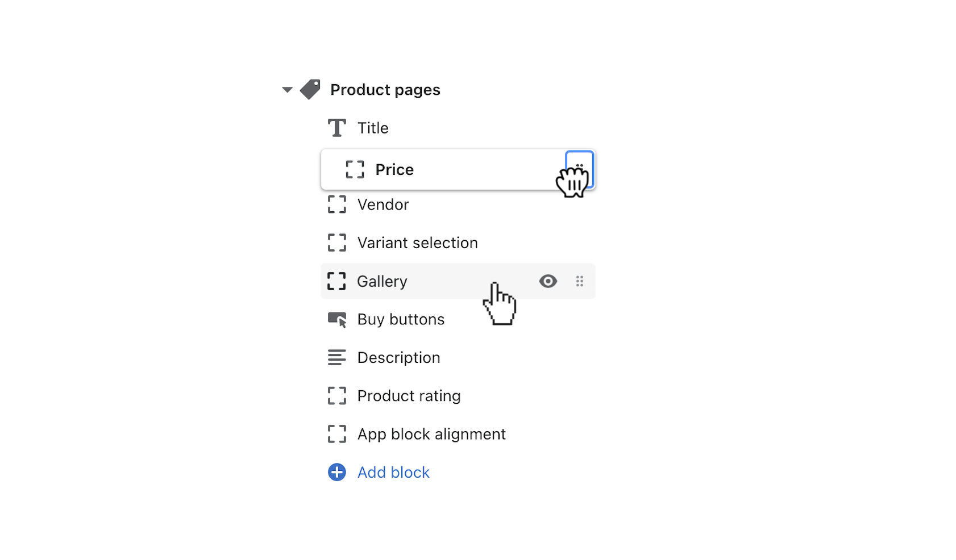This screenshot has height=560, width=956.
Task: Click the Vendor app block icon
Action: [337, 205]
